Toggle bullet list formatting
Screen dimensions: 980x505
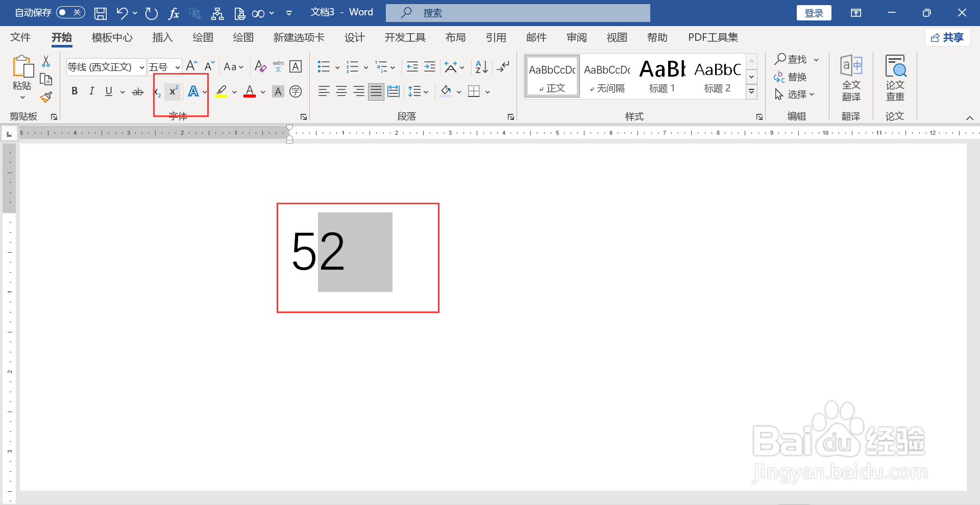coord(324,66)
